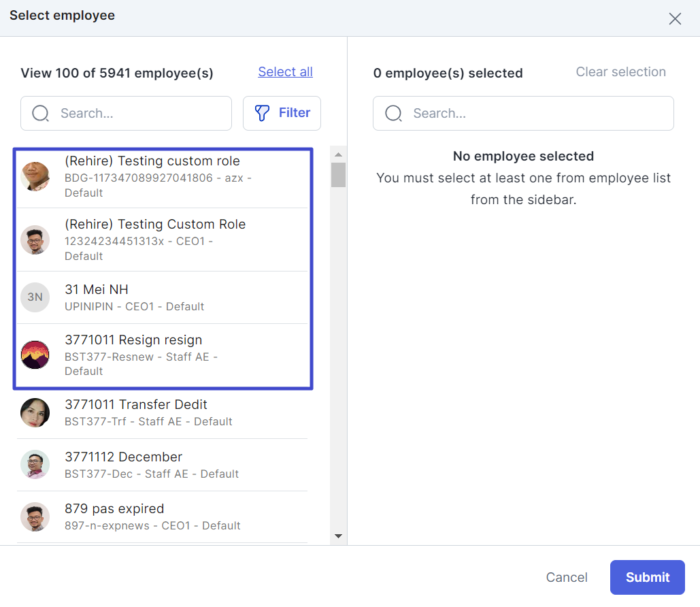700x607 pixels.
Task: Click magnifier icon in selected employees search
Action: coord(393,113)
